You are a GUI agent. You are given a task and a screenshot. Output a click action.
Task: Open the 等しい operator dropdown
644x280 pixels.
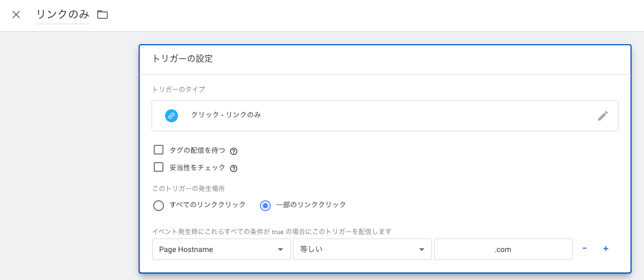click(x=362, y=249)
